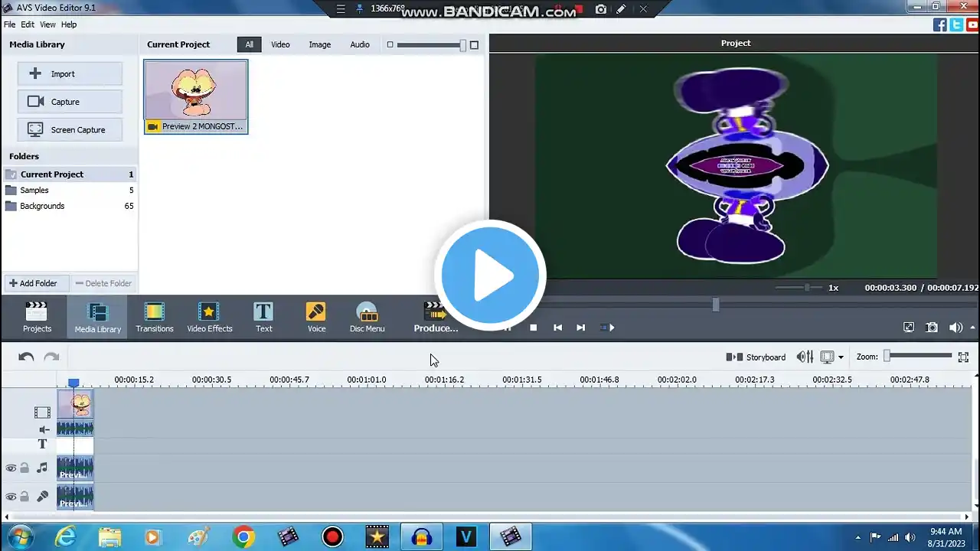This screenshot has height=551, width=980.
Task: Open the Text section
Action: [x=263, y=317]
